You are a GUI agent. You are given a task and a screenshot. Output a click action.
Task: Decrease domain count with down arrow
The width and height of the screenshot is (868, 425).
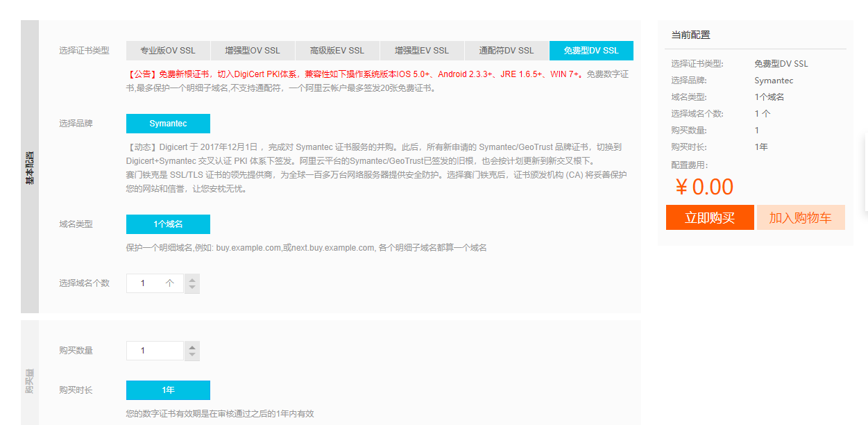[x=192, y=287]
